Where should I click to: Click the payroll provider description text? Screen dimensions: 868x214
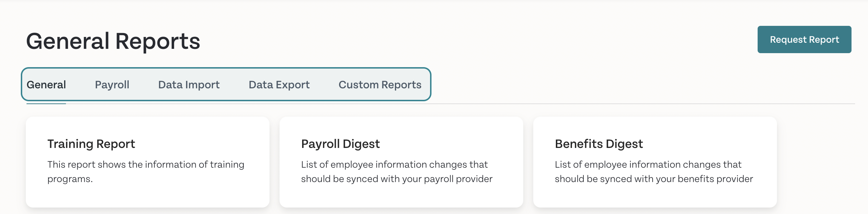pyautogui.click(x=397, y=172)
